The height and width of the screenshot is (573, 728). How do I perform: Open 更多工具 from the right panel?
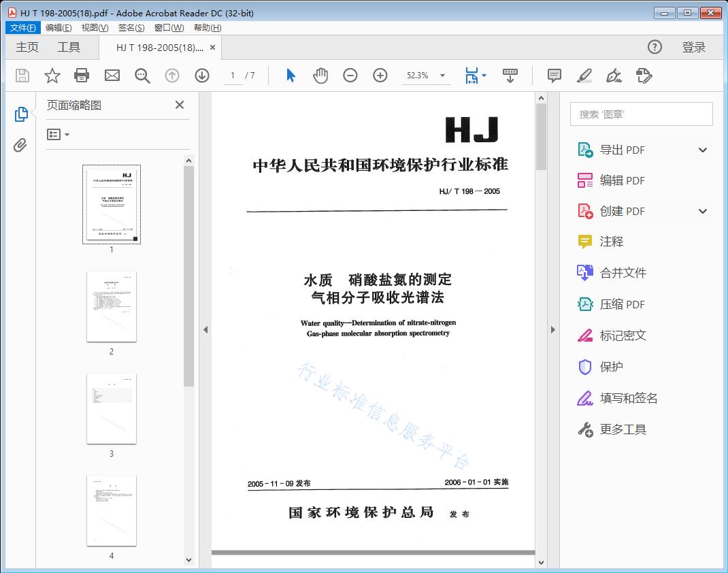point(624,429)
